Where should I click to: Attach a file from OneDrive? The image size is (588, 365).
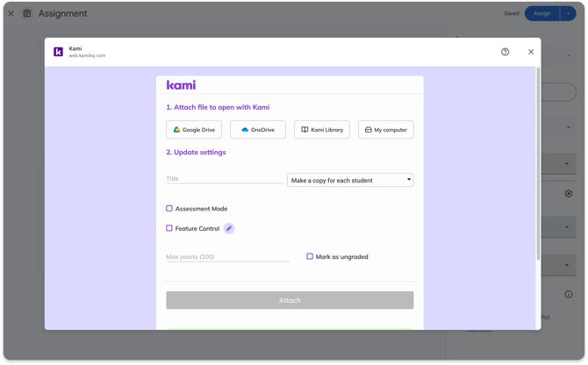258,130
